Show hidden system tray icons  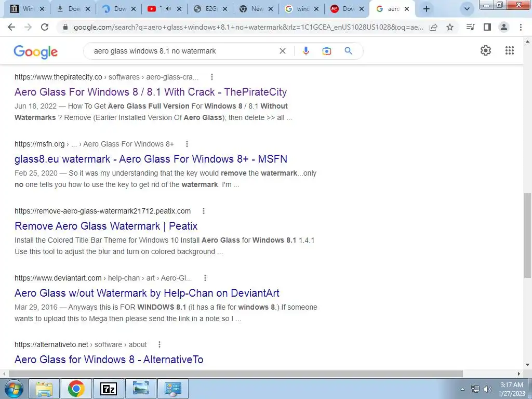pos(462,389)
